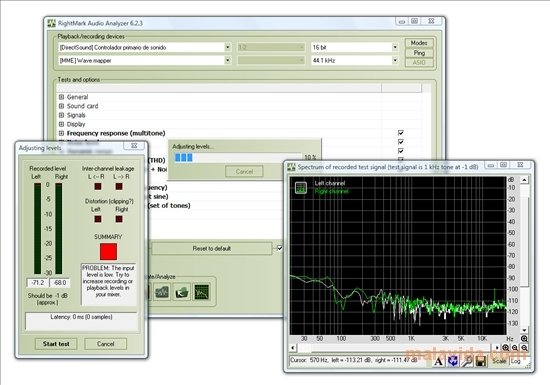Viewport: 550px width, 385px height.
Task: Click the spectrum scrollbar right arrow
Action: (x=497, y=348)
